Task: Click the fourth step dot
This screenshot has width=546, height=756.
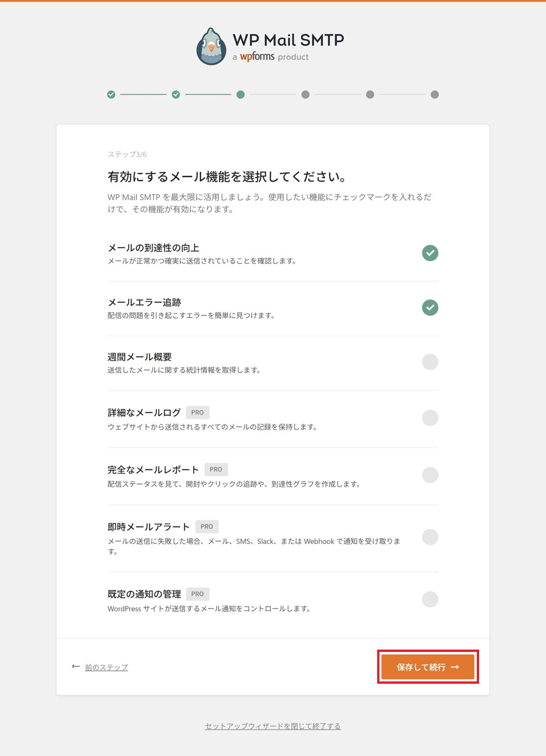Action: (x=305, y=95)
